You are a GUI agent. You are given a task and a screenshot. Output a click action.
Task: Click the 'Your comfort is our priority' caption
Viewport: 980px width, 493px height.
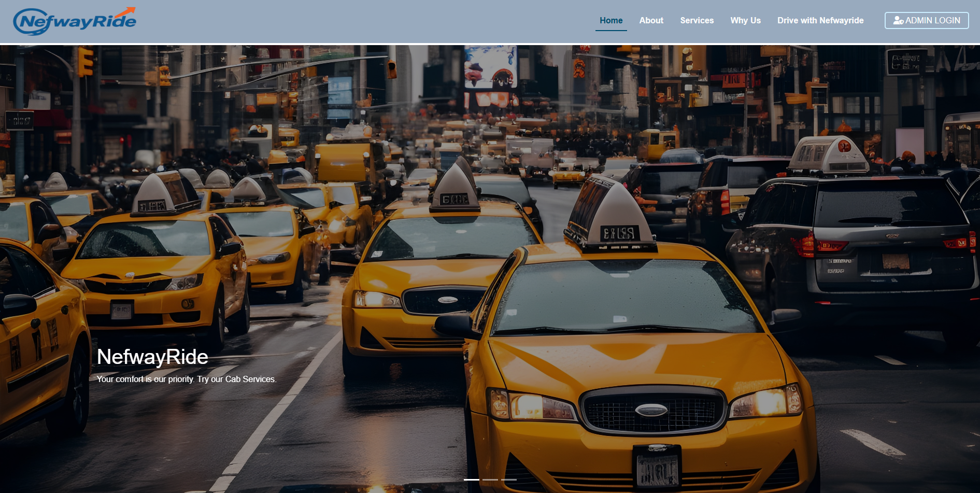(x=187, y=379)
